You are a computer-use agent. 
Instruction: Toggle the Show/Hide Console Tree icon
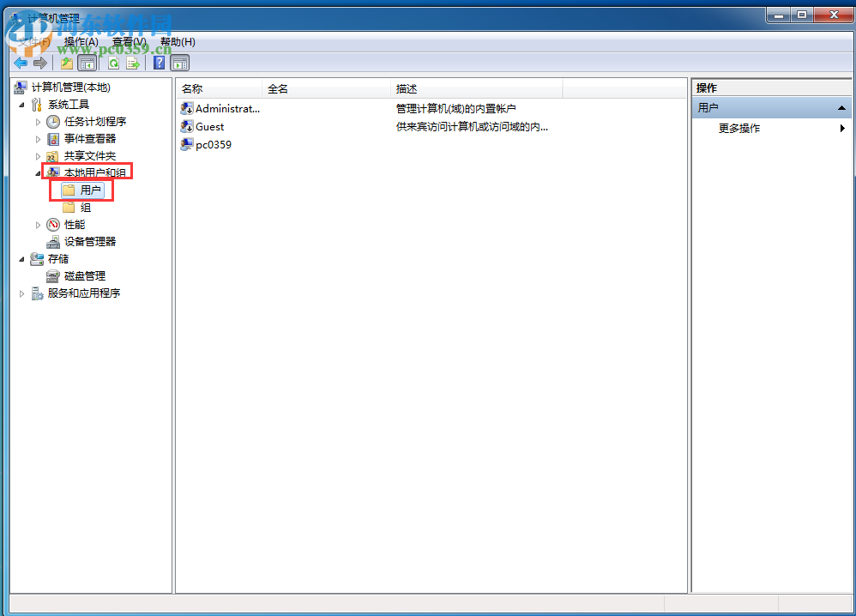tap(87, 63)
